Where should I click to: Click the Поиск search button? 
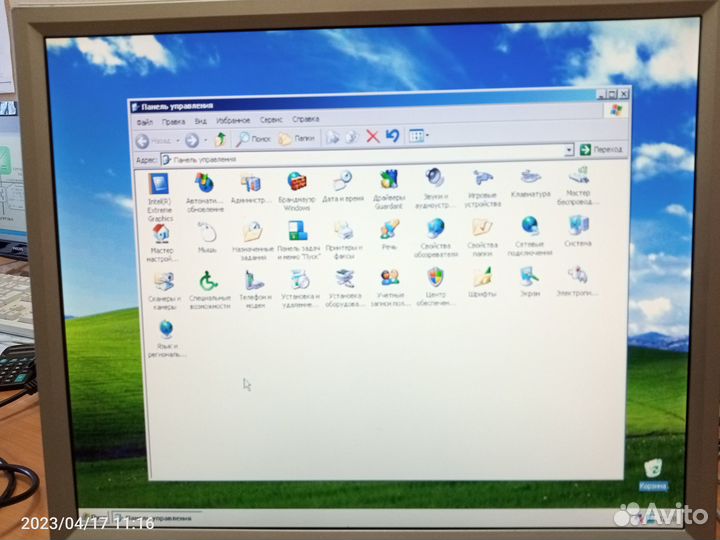(x=253, y=139)
